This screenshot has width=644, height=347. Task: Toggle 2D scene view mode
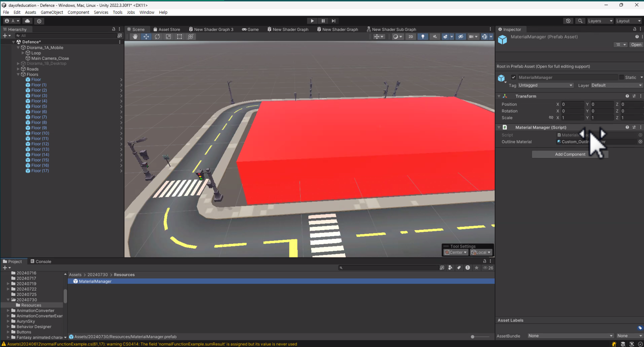pos(411,37)
